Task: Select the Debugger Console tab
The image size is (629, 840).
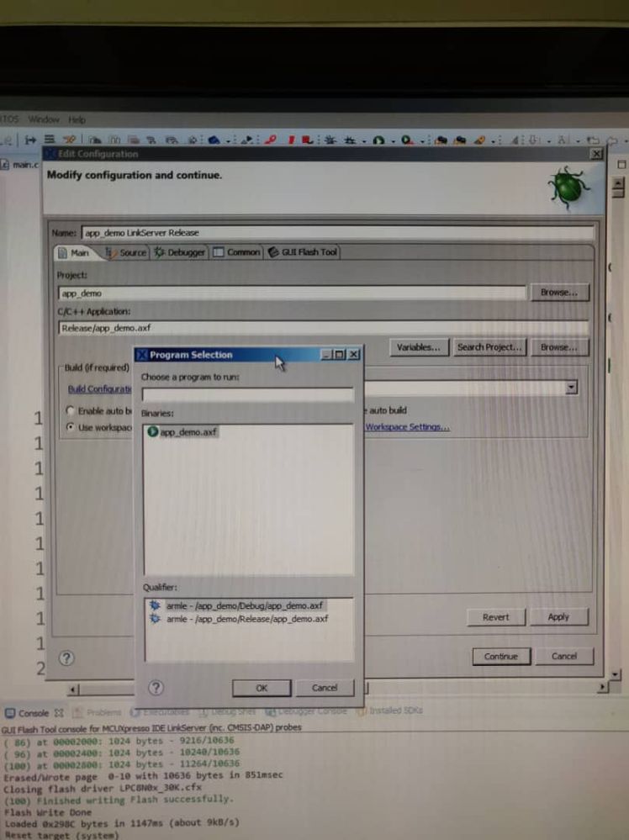Action: tap(306, 711)
